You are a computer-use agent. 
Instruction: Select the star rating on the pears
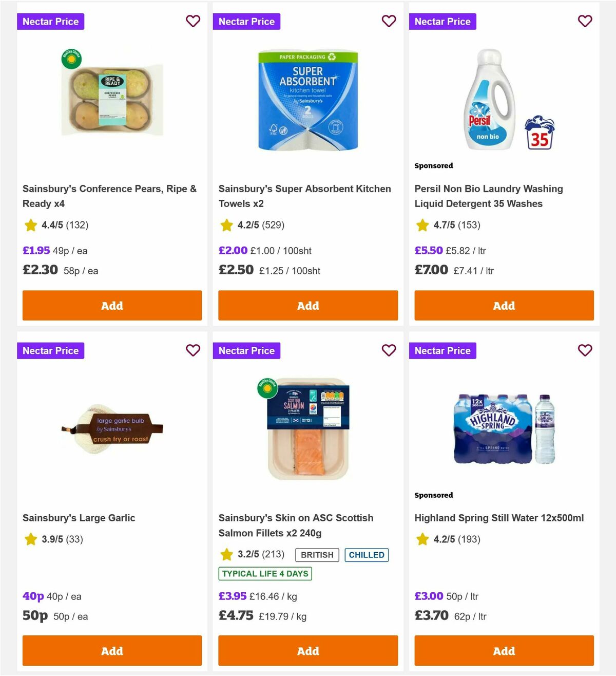click(30, 225)
